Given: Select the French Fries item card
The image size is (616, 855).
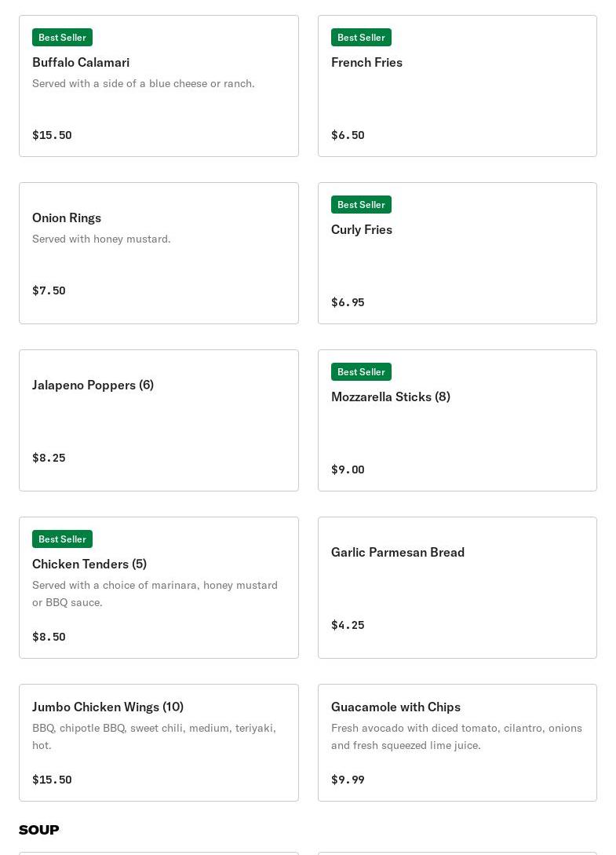Looking at the screenshot, I should [x=457, y=86].
